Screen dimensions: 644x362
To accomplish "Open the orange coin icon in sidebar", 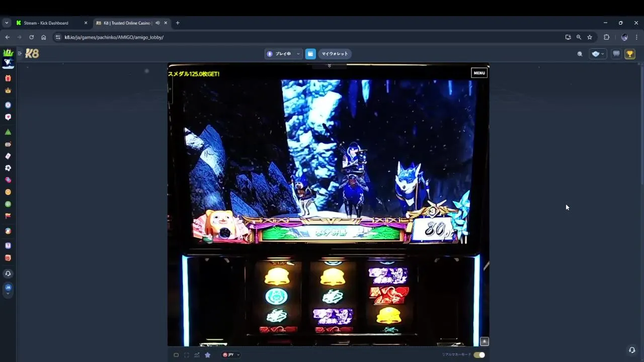I will pos(8,192).
